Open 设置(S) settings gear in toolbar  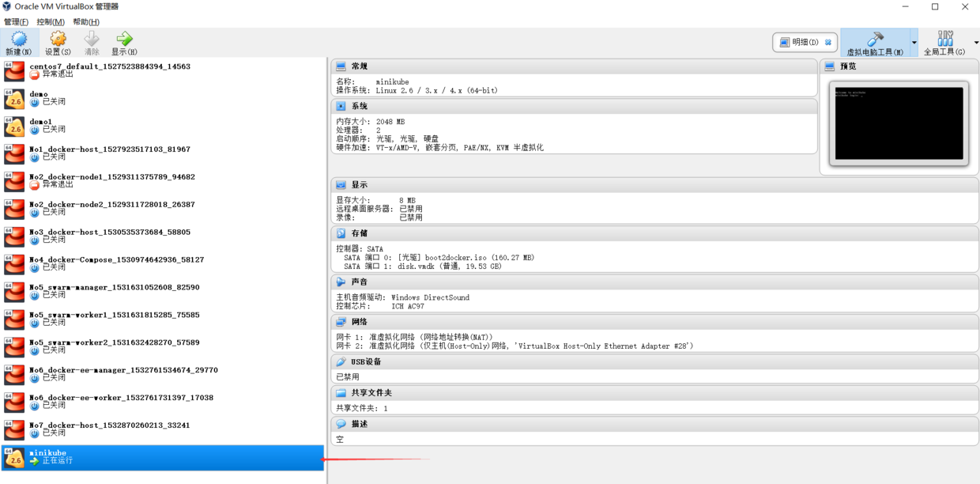coord(58,39)
